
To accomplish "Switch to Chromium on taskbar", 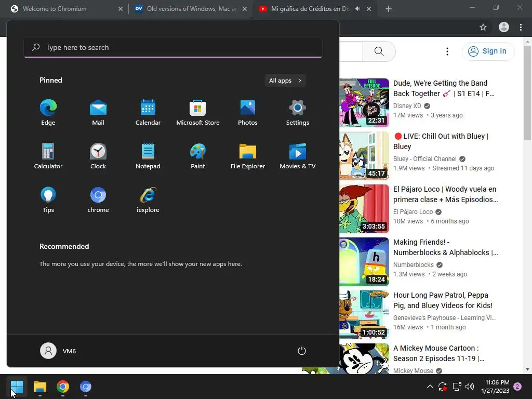I will point(86,387).
